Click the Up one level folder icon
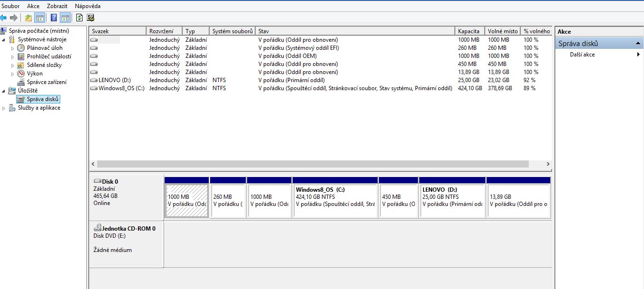This screenshot has height=289, width=644. tap(28, 18)
